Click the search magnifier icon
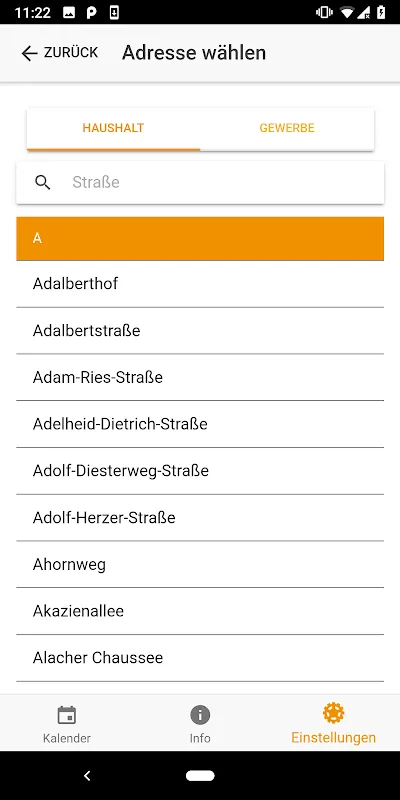Viewport: 400px width, 800px height. pyautogui.click(x=43, y=182)
